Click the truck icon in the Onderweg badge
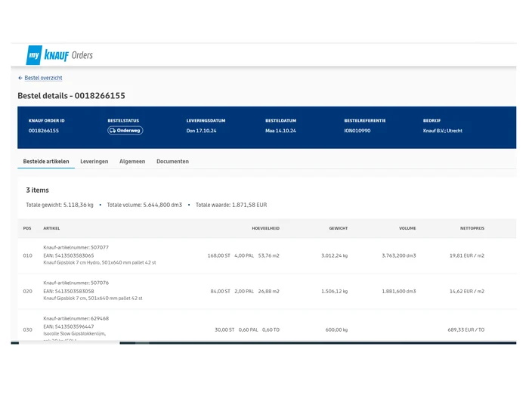This screenshot has height=399, width=532. (113, 131)
